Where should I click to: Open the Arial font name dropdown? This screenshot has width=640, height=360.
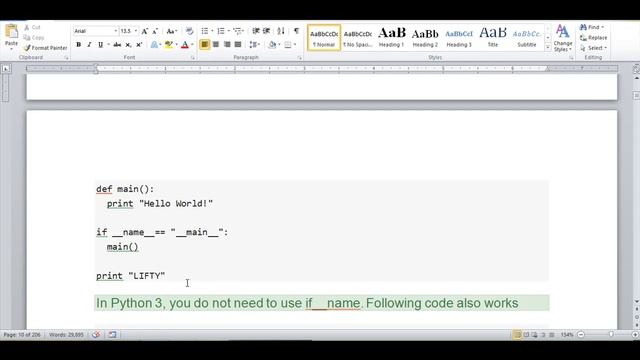pos(116,31)
